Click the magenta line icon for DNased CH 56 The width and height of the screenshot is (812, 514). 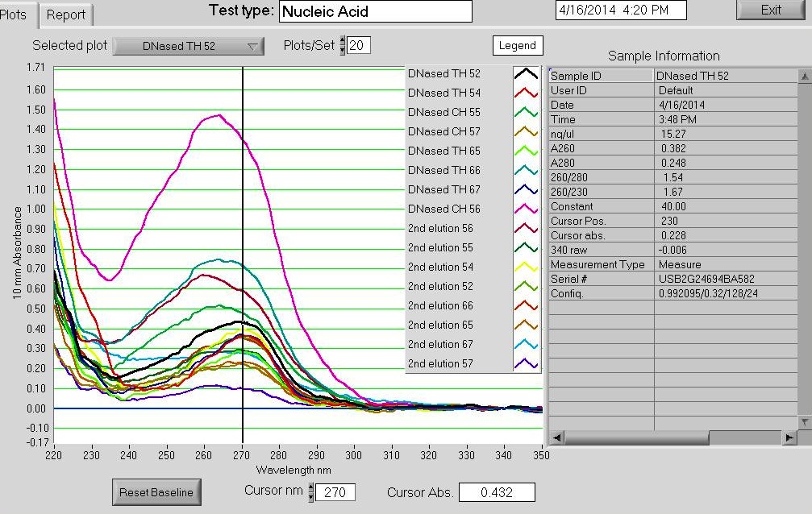[x=525, y=209]
